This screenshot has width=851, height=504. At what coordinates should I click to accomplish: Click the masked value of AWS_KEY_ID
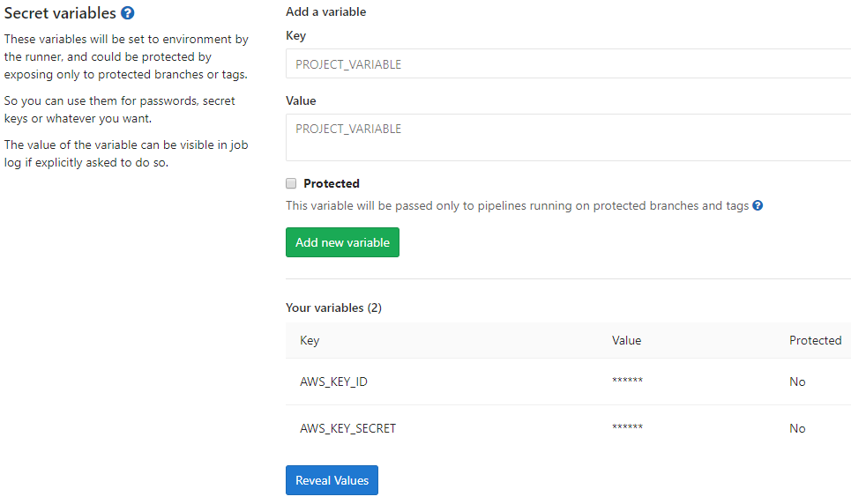click(627, 382)
